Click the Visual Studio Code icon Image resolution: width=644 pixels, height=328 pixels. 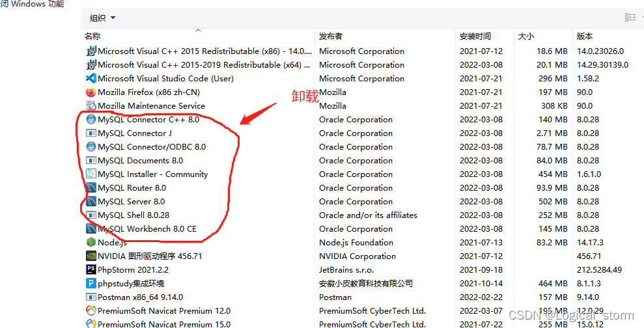tap(91, 78)
